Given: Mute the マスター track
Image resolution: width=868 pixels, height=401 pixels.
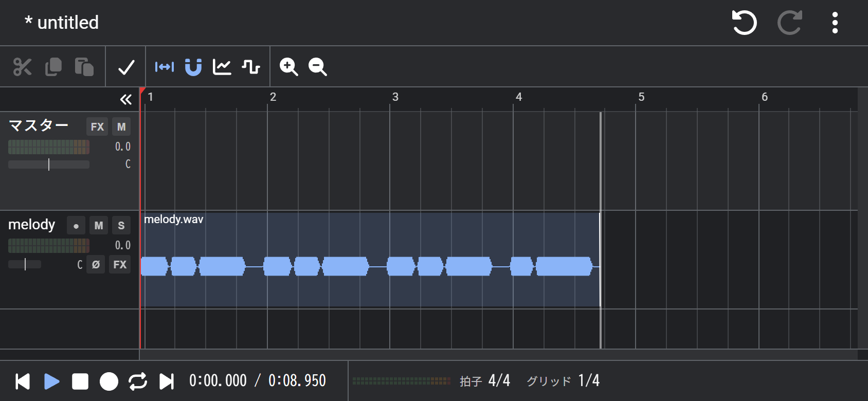Looking at the screenshot, I should 121,126.
